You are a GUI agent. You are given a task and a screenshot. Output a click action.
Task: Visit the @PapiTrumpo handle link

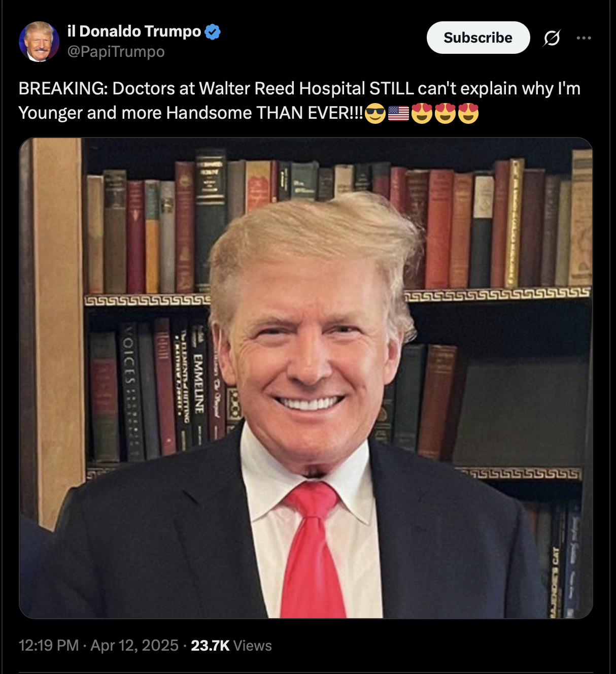[x=116, y=51]
